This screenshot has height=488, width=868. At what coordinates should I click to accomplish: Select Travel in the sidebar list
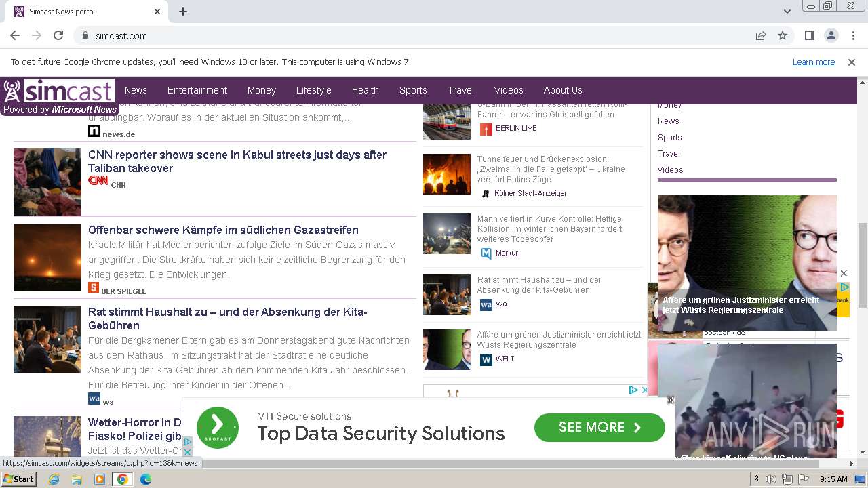669,153
